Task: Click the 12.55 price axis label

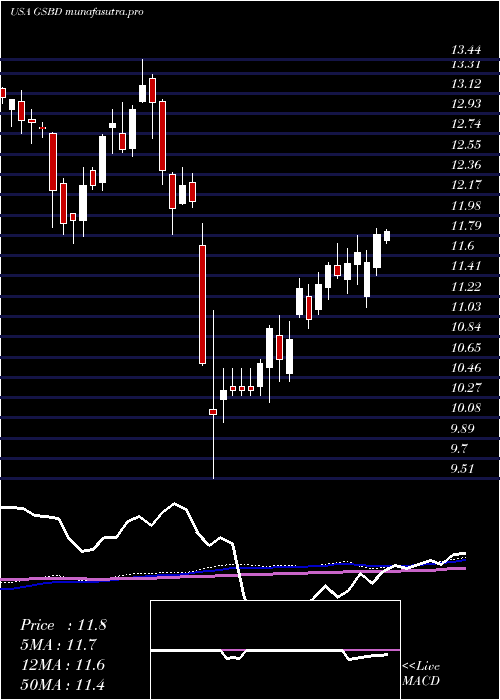Action: coord(467,145)
